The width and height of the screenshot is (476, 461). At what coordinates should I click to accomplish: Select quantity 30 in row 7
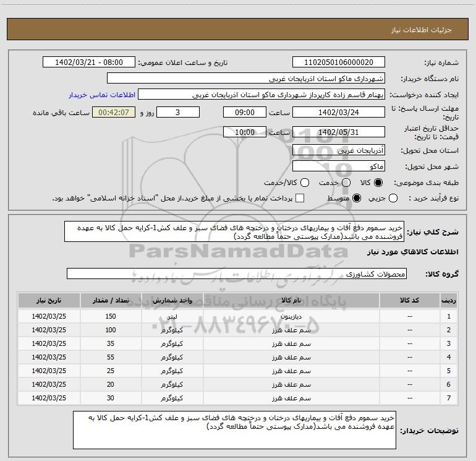[111, 398]
